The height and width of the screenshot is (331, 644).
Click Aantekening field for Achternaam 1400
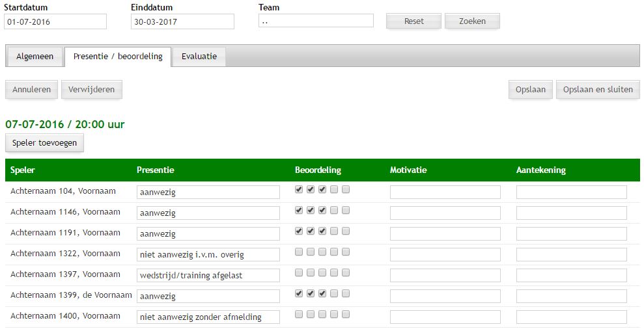click(x=572, y=317)
